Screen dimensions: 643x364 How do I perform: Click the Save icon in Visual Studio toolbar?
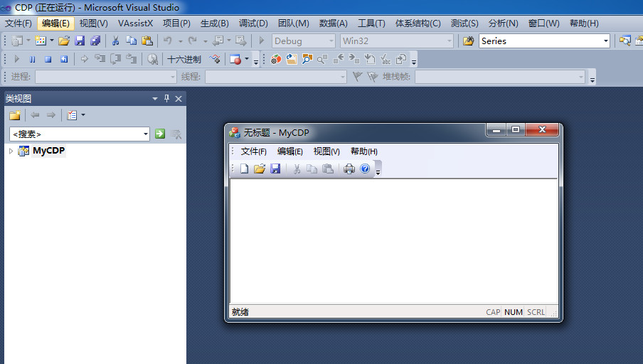pyautogui.click(x=80, y=41)
